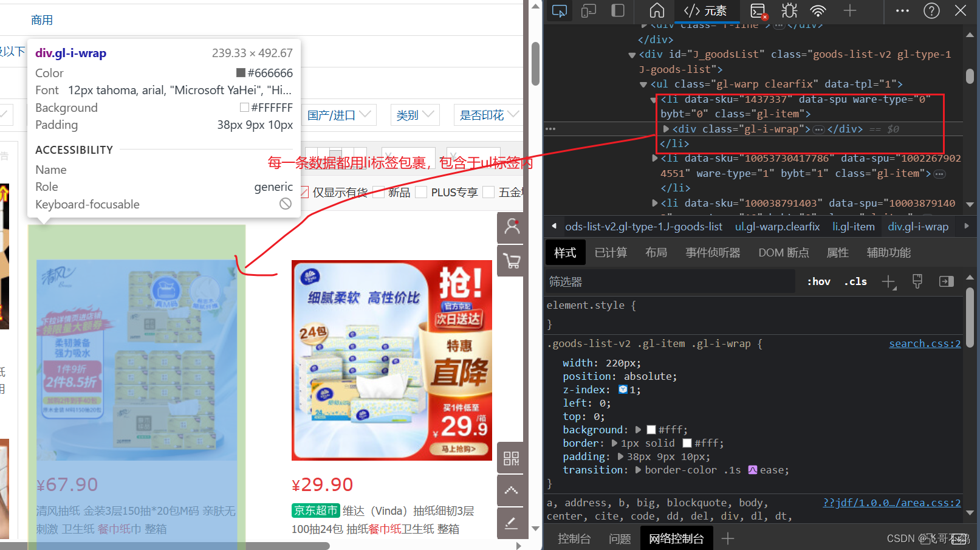Expand the li data-sku 10053730417786 node

point(654,158)
